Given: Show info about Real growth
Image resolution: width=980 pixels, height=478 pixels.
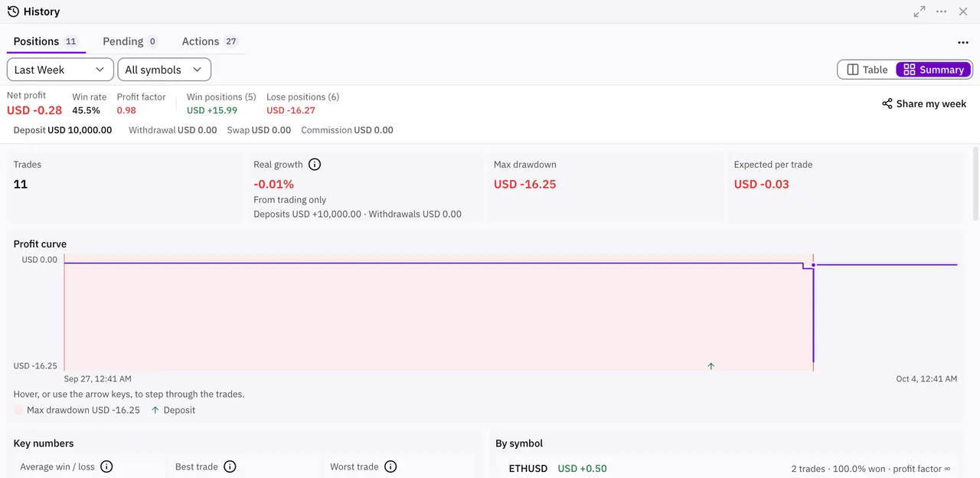Looking at the screenshot, I should 315,164.
